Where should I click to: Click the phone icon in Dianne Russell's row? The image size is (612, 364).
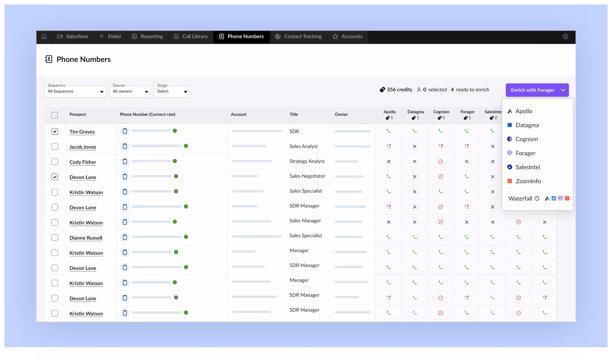point(125,237)
